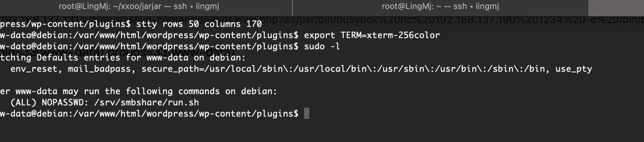The width and height of the screenshot is (644, 142).
Task: Click the 'xterm-256color' value
Action: [x=403, y=35]
